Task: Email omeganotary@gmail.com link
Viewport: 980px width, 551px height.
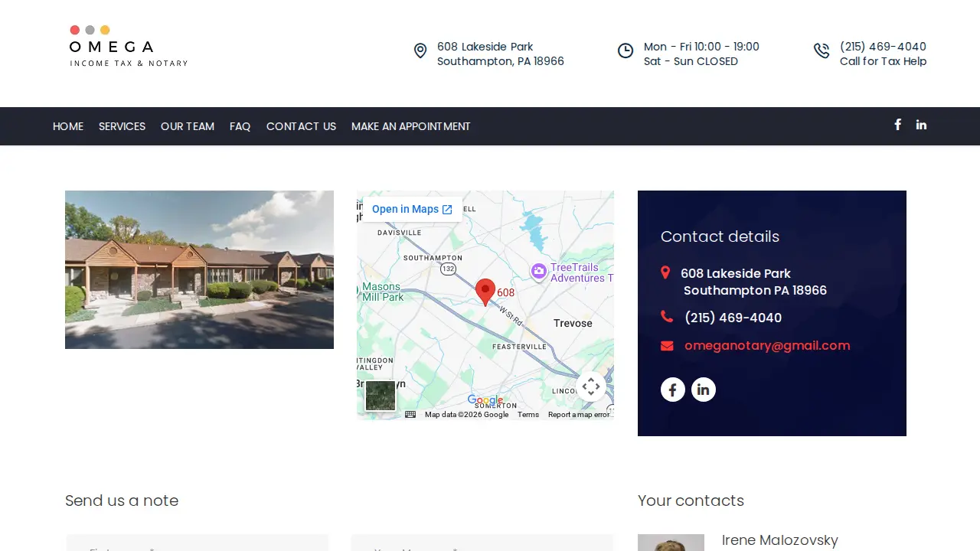Action: 767,345
